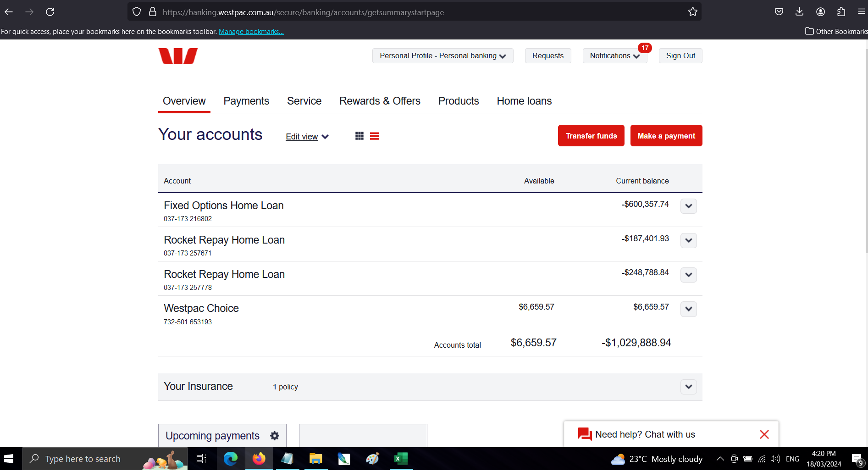Open Firefox downloads panel

(799, 12)
